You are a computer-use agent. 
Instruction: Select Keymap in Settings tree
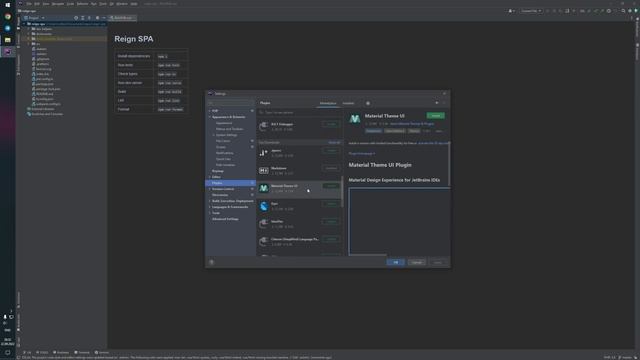click(x=218, y=171)
